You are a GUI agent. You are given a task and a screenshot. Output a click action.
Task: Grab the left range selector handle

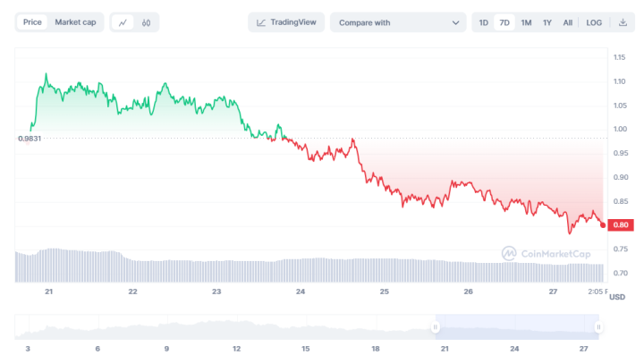click(x=435, y=327)
